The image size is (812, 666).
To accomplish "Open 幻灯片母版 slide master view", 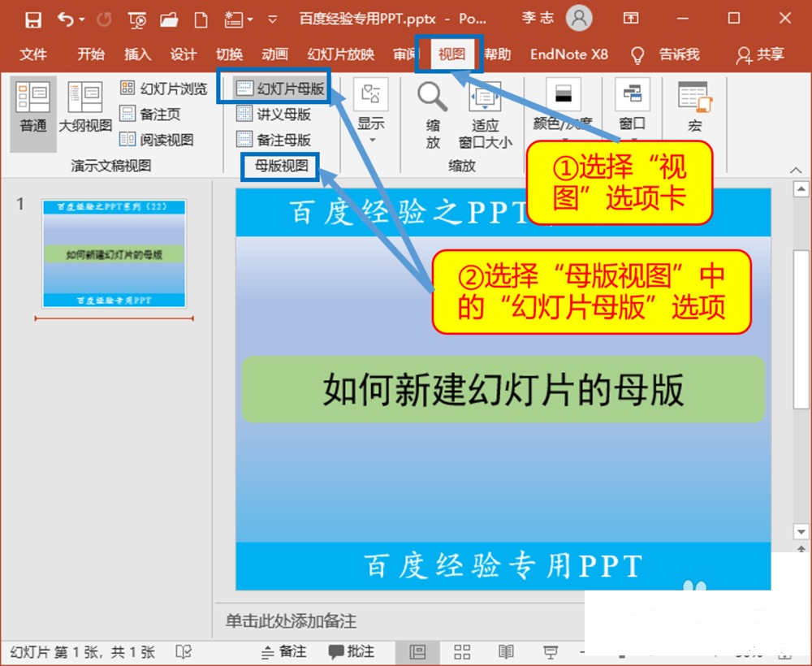I will point(280,89).
